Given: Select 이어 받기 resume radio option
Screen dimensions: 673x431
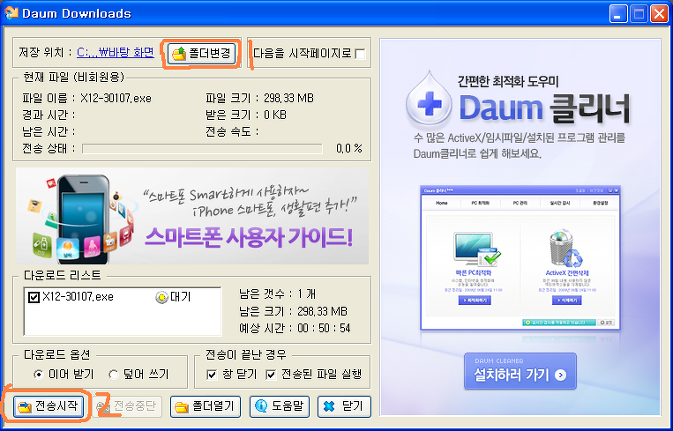Looking at the screenshot, I should coord(39,374).
